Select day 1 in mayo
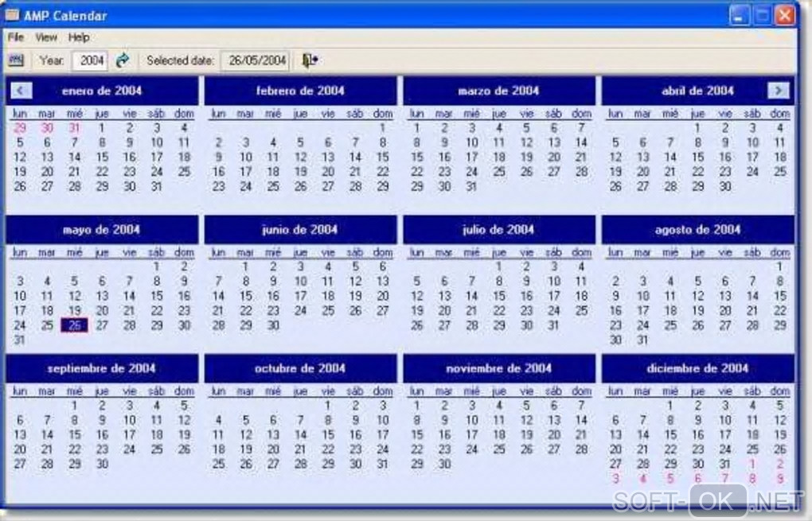Screen dimensions: 812x521 (157, 267)
